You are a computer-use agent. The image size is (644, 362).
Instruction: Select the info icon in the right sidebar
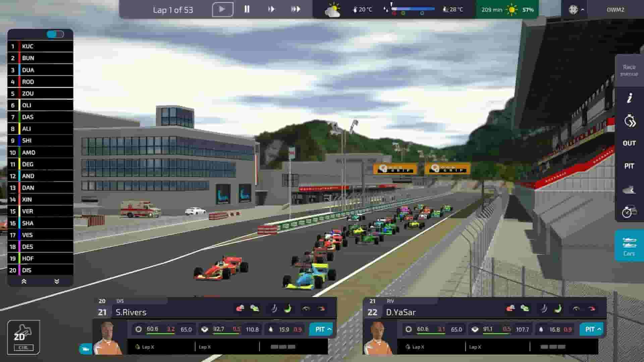click(x=629, y=98)
